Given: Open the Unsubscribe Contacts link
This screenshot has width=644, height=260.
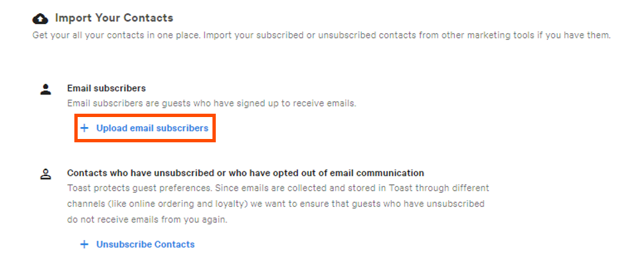Looking at the screenshot, I should pos(145,244).
